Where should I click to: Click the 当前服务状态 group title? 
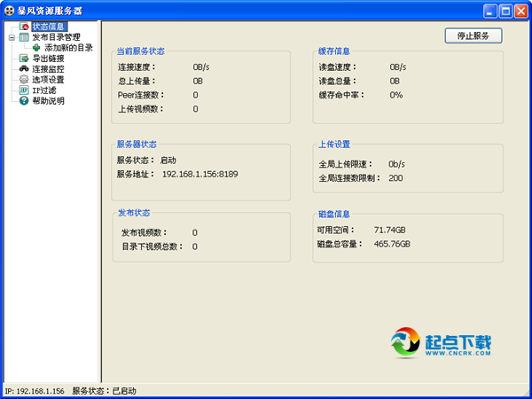pyautogui.click(x=141, y=51)
